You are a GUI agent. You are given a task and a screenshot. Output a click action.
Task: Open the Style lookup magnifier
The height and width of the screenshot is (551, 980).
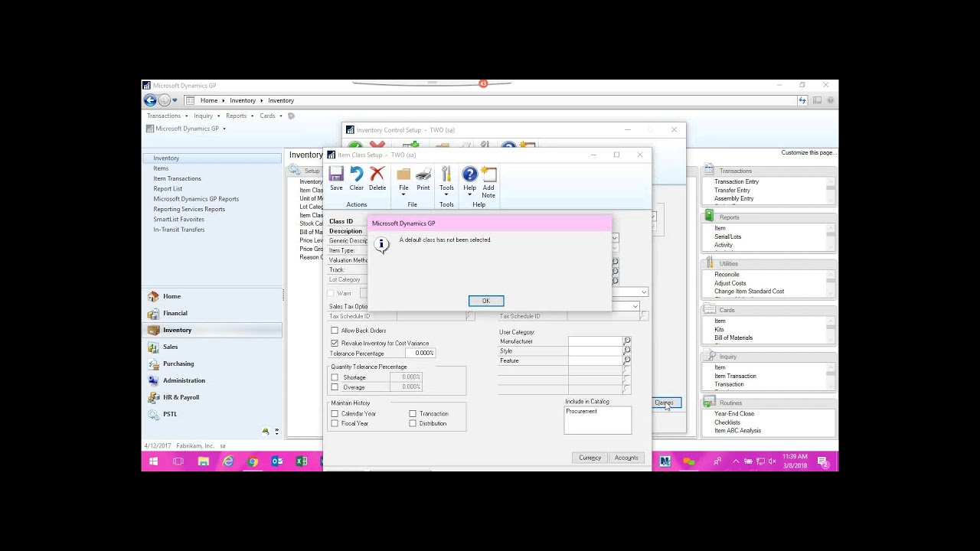click(x=627, y=350)
